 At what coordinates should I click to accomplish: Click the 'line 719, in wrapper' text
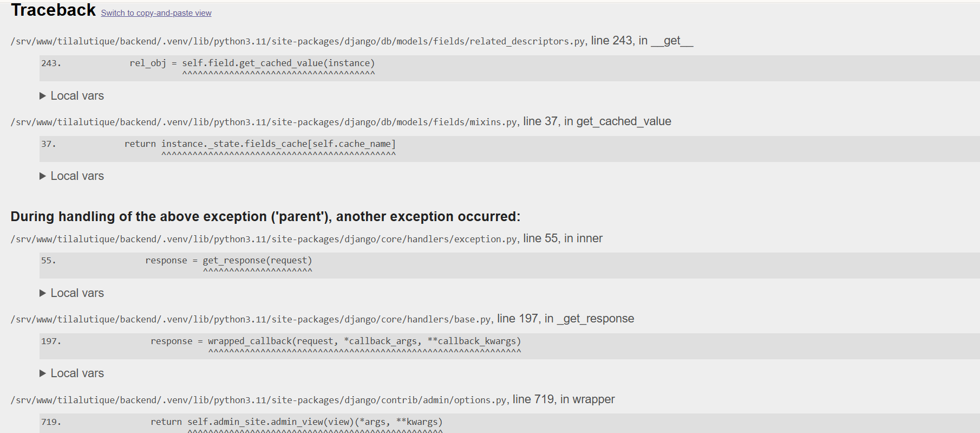[564, 399]
